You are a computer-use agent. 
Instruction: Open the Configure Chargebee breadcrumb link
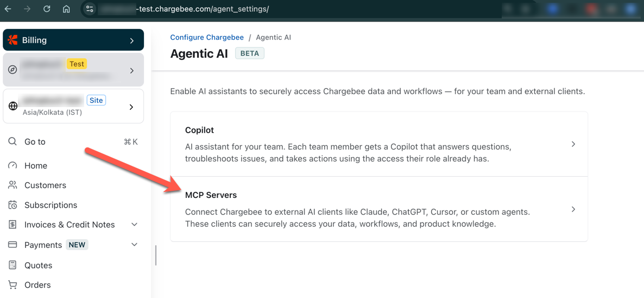(x=207, y=38)
